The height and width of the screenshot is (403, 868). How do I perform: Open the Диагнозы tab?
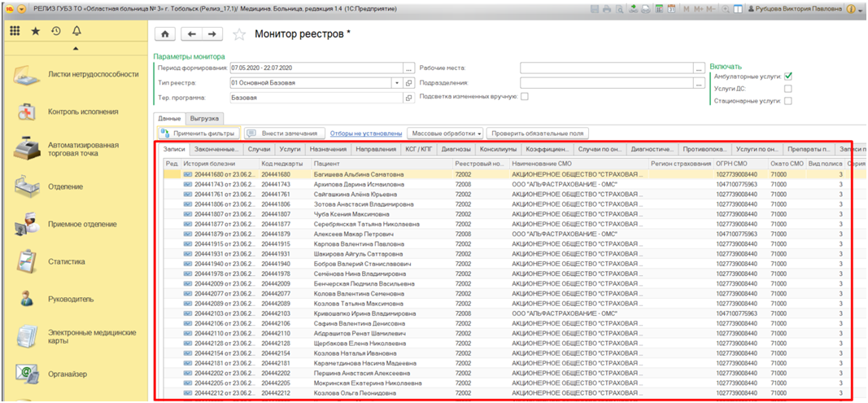pos(456,149)
